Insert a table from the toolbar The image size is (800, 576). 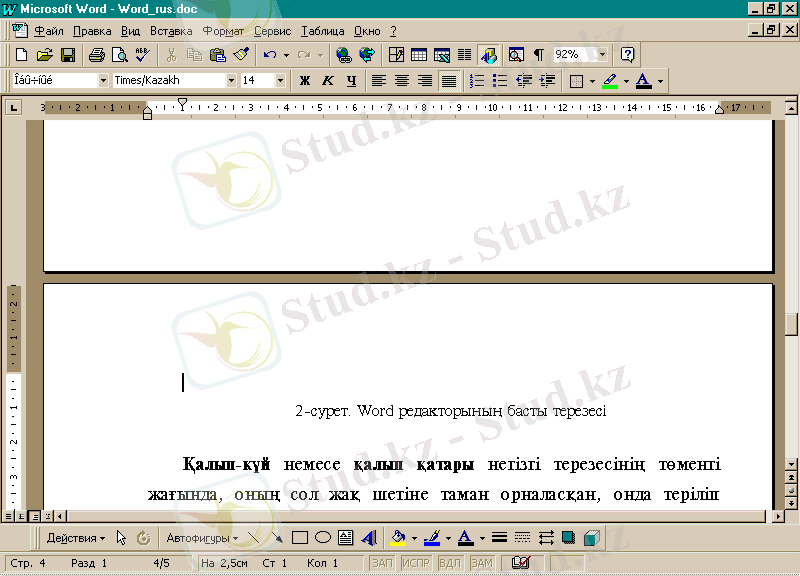[x=419, y=55]
